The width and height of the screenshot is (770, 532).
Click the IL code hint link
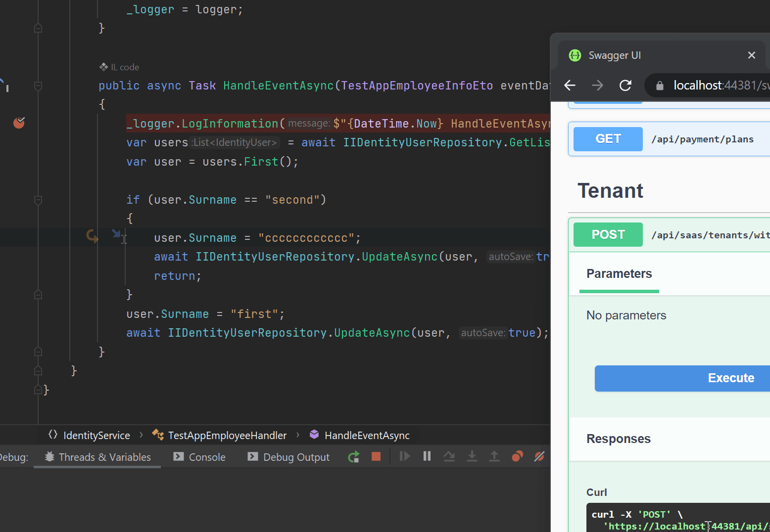tap(120, 67)
